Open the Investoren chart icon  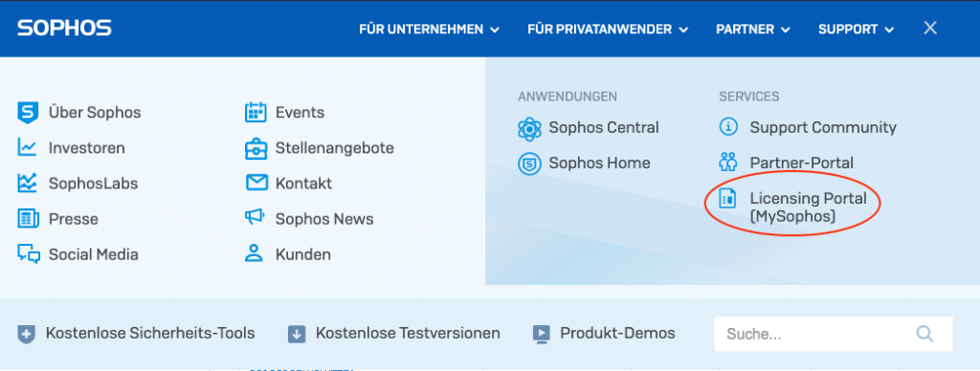(28, 148)
